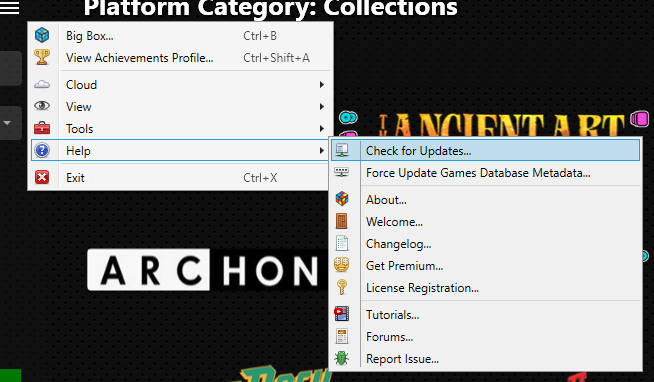Click the red X Exit icon
The width and height of the screenshot is (654, 382).
(42, 177)
